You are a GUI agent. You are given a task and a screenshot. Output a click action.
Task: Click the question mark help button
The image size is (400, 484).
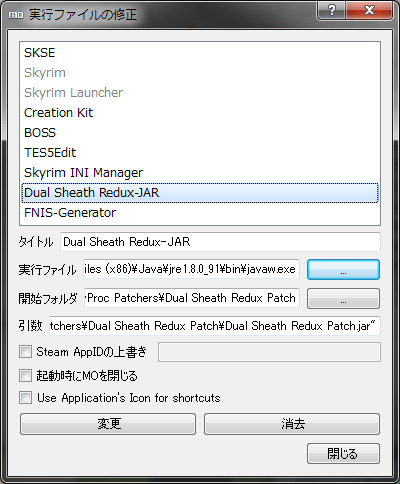[332, 10]
